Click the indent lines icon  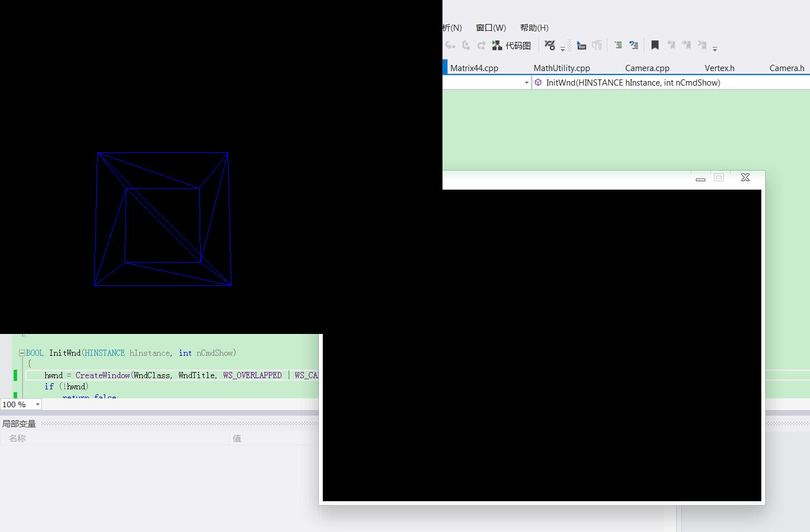pos(618,45)
